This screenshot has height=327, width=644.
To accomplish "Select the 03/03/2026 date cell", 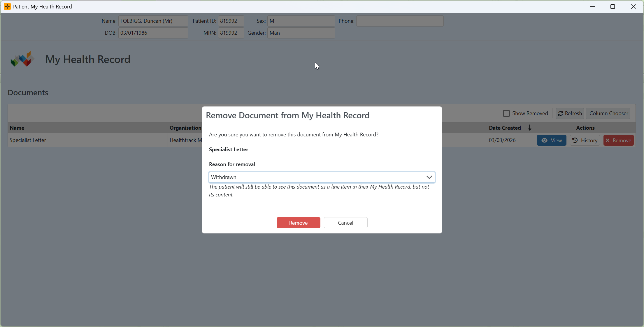I will 511,140.
